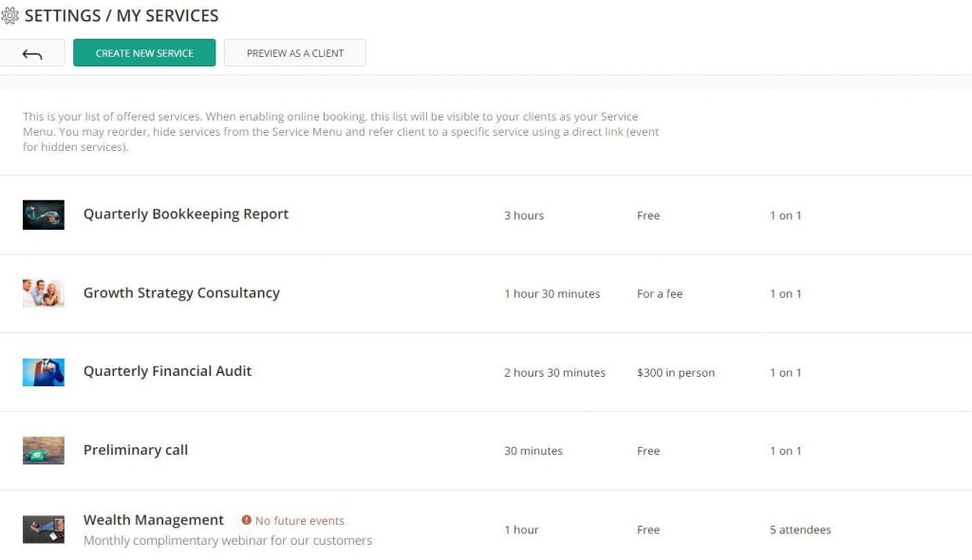This screenshot has height=560, width=972.
Task: Open Preview as a Client
Action: tap(295, 53)
